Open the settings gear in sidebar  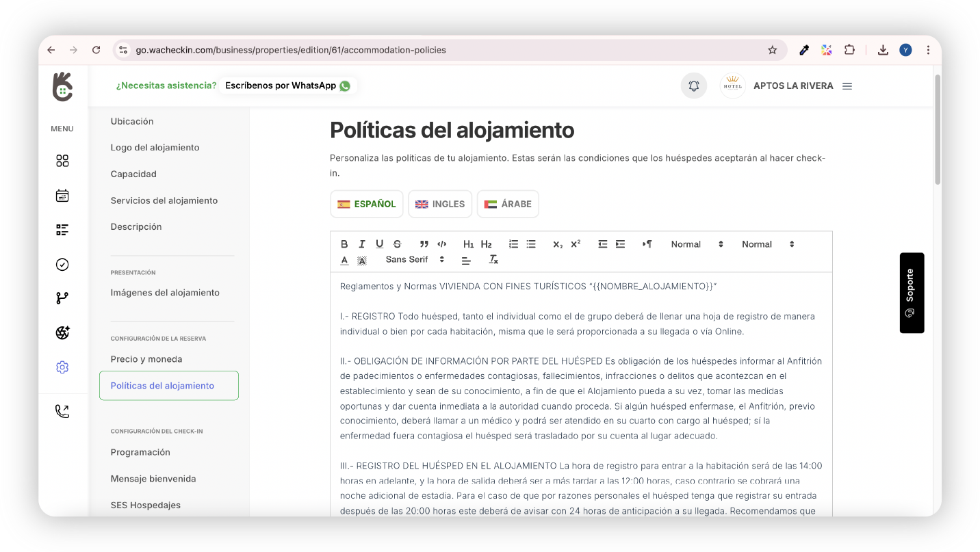tap(62, 367)
